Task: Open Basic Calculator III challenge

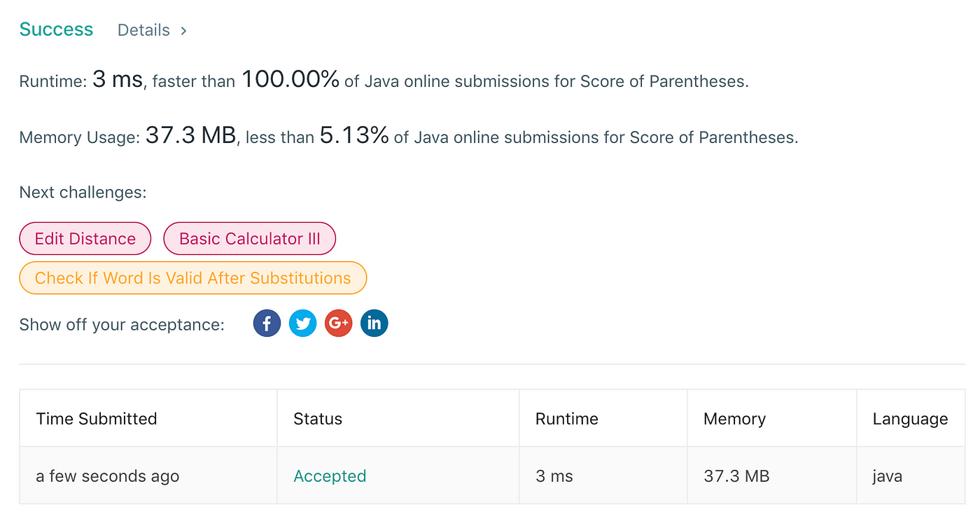Action: (x=250, y=239)
